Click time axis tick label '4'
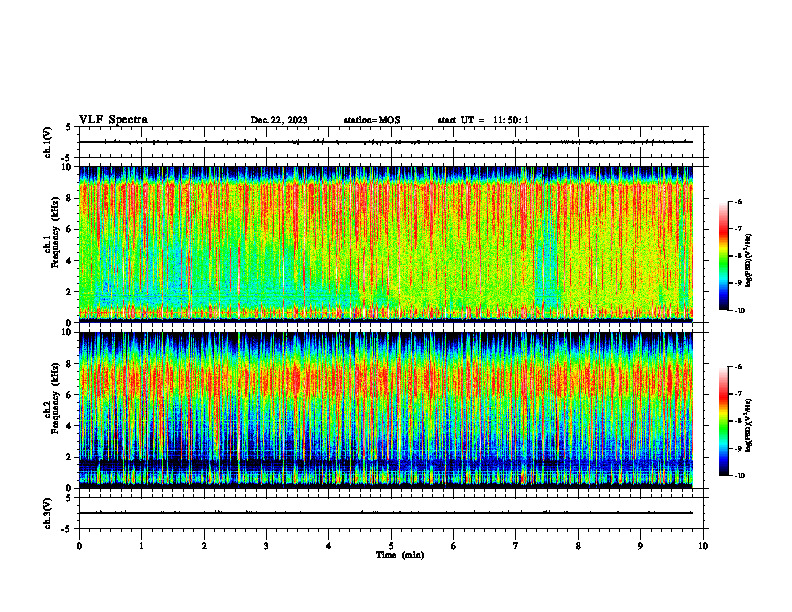The image size is (792, 612). 328,546
